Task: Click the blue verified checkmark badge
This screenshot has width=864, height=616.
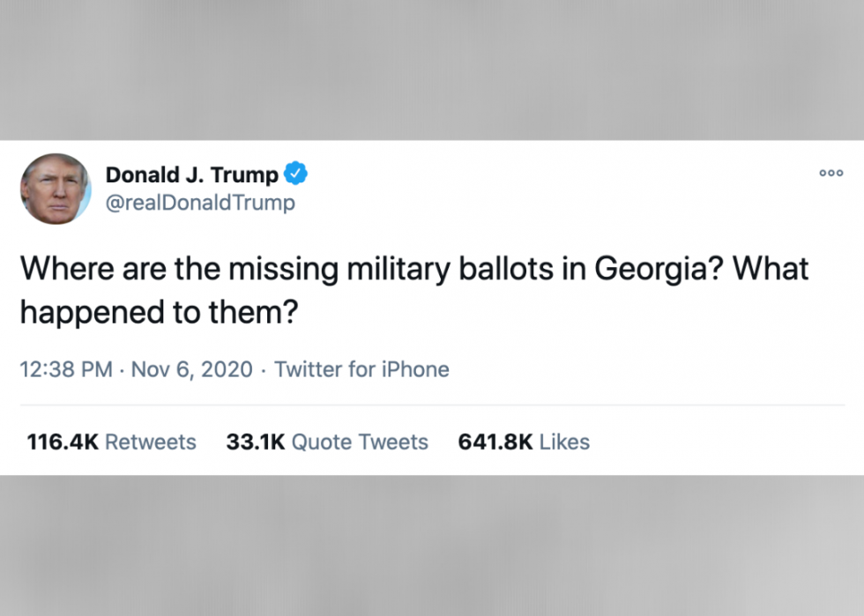Action: [x=295, y=175]
